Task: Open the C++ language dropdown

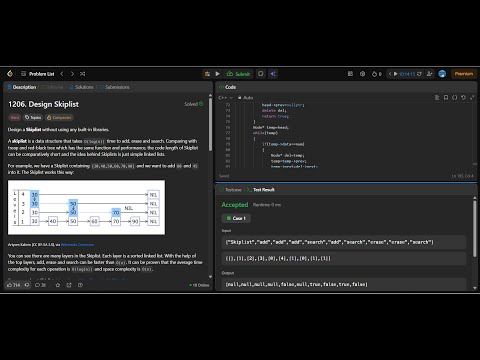Action: point(225,98)
